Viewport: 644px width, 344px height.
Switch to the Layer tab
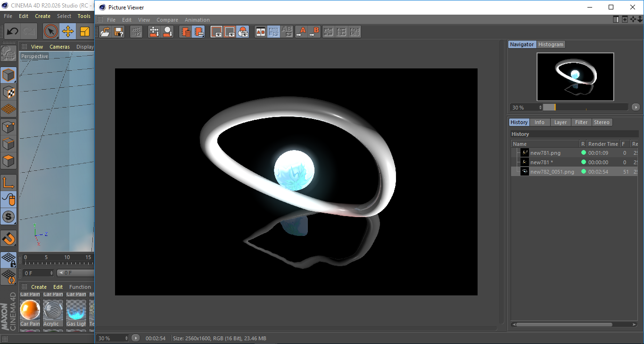point(561,122)
